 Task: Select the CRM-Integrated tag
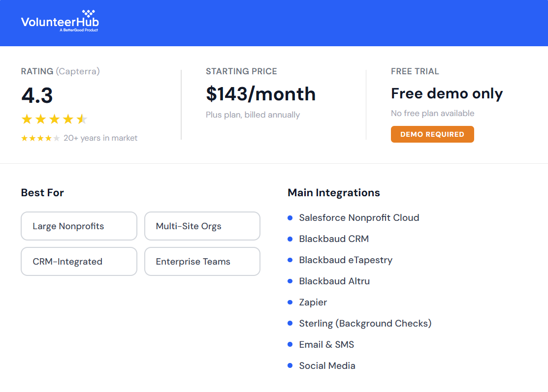pyautogui.click(x=79, y=261)
